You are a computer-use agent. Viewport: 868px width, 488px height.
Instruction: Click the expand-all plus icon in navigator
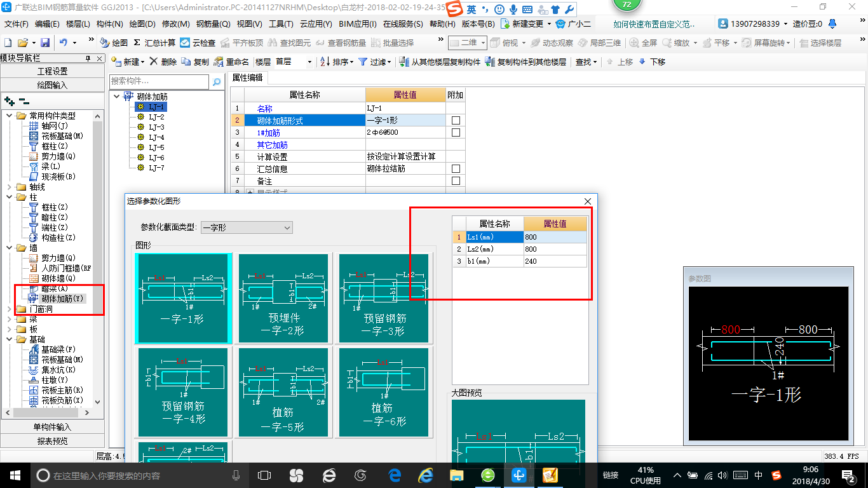[9, 100]
